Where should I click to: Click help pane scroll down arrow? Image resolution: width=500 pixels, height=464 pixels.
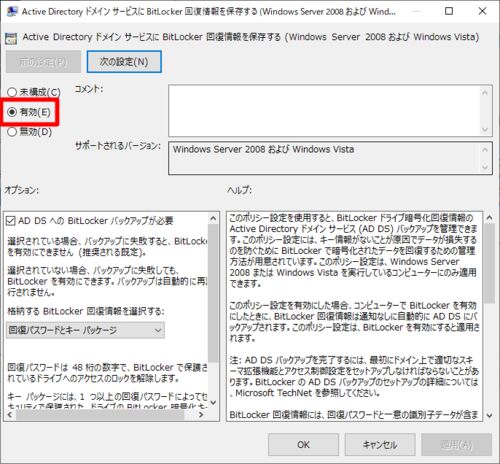[x=489, y=415]
